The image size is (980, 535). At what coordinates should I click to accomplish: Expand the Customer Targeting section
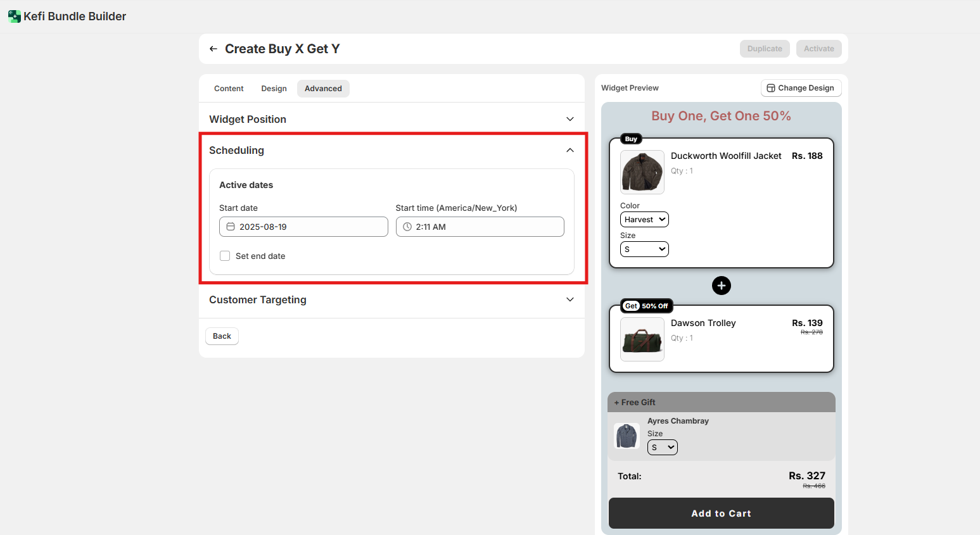(570, 299)
